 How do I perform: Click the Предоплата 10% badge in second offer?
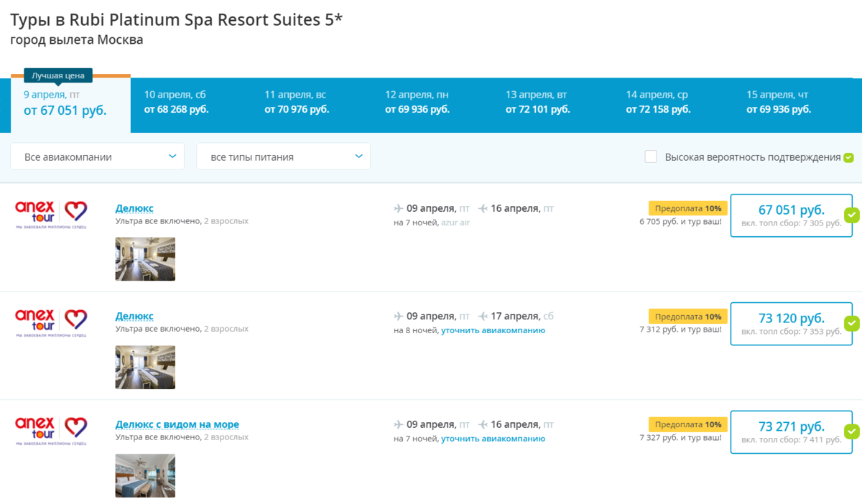click(687, 316)
